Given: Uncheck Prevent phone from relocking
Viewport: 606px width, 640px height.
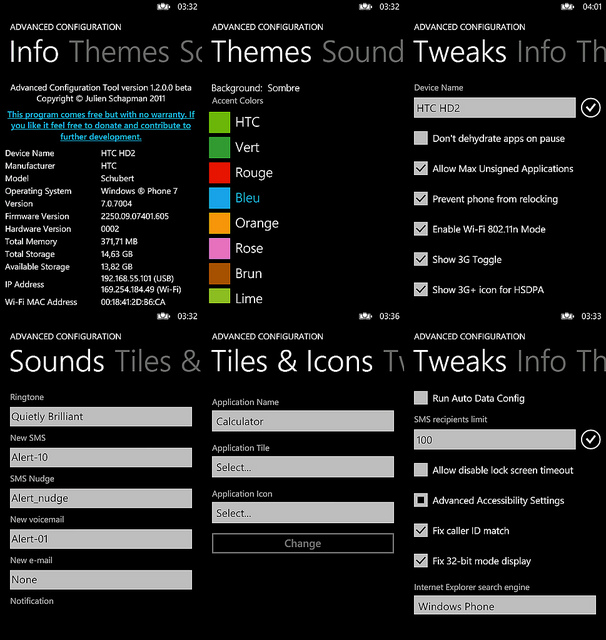Looking at the screenshot, I should click(421, 199).
